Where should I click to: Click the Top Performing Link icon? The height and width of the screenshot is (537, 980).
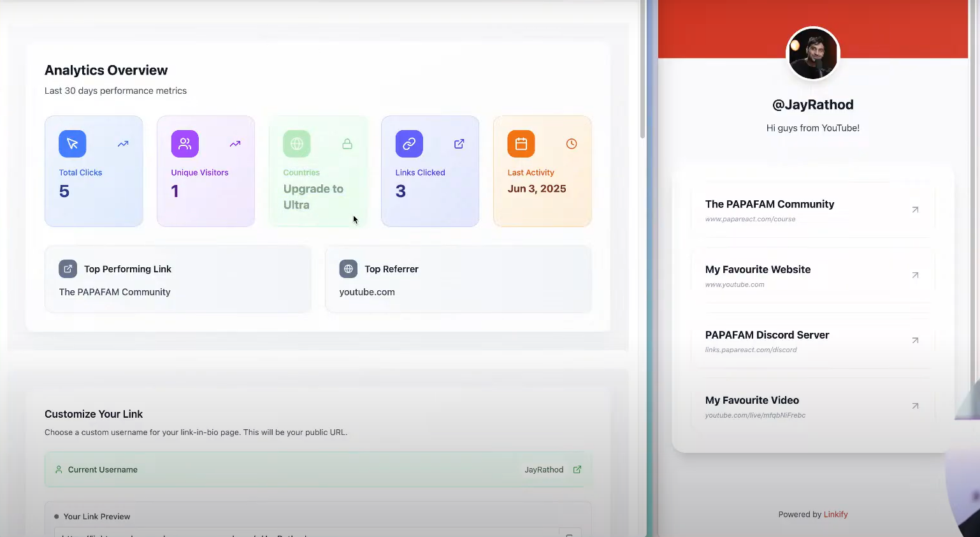point(68,269)
